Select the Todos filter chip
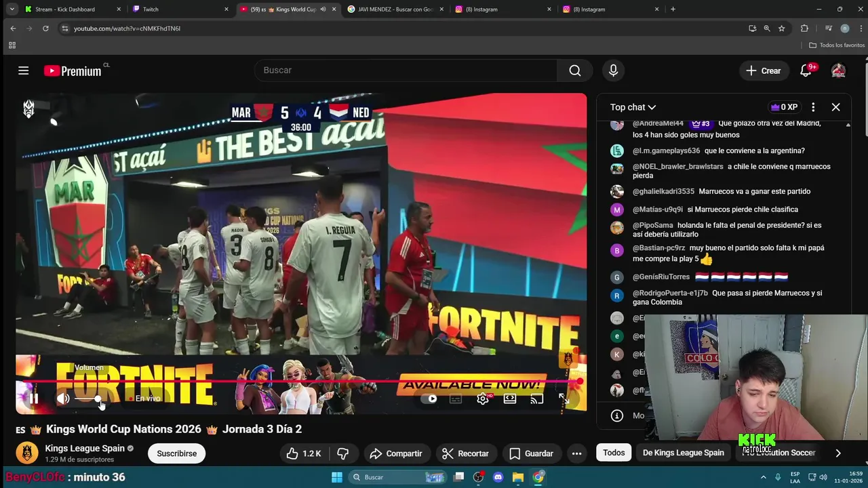 tap(614, 453)
